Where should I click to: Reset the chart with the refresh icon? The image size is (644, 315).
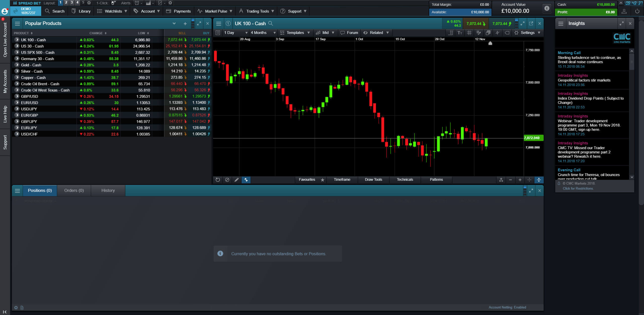tap(218, 180)
